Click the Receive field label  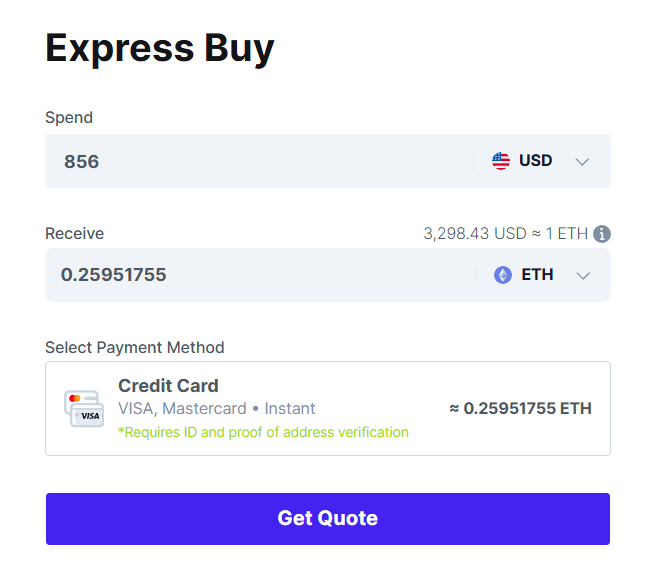[x=75, y=234]
